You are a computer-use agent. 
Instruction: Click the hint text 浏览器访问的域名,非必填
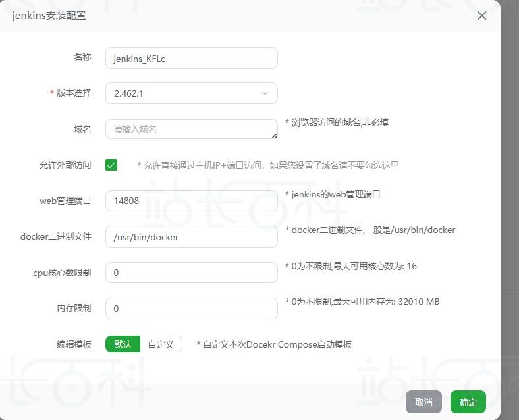pyautogui.click(x=337, y=122)
